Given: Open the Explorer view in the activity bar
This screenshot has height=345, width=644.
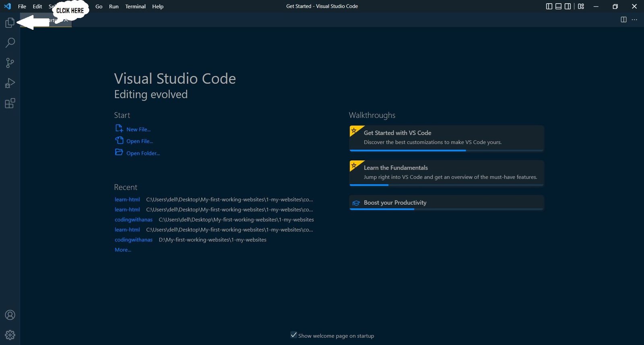Looking at the screenshot, I should (x=10, y=23).
